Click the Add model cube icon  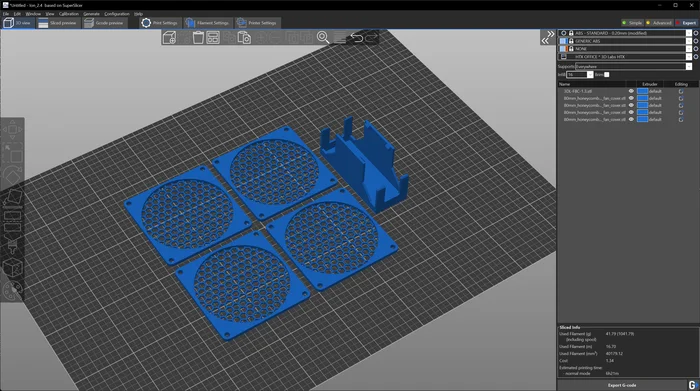[169, 37]
